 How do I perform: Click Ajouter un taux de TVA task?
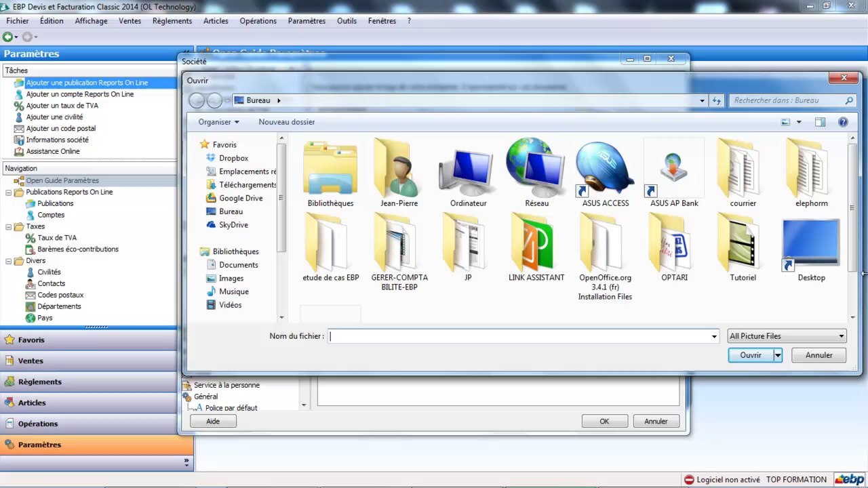tap(62, 106)
